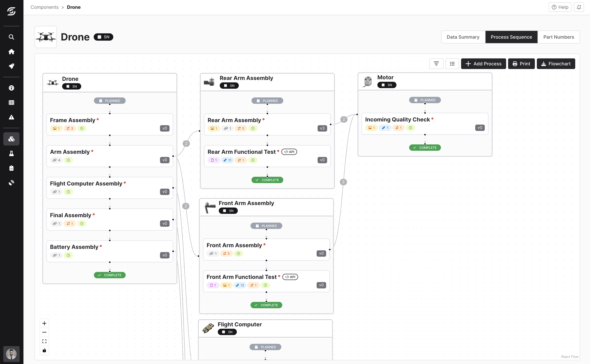
Task: Click the clipboard icon in sidebar
Action: point(11,168)
